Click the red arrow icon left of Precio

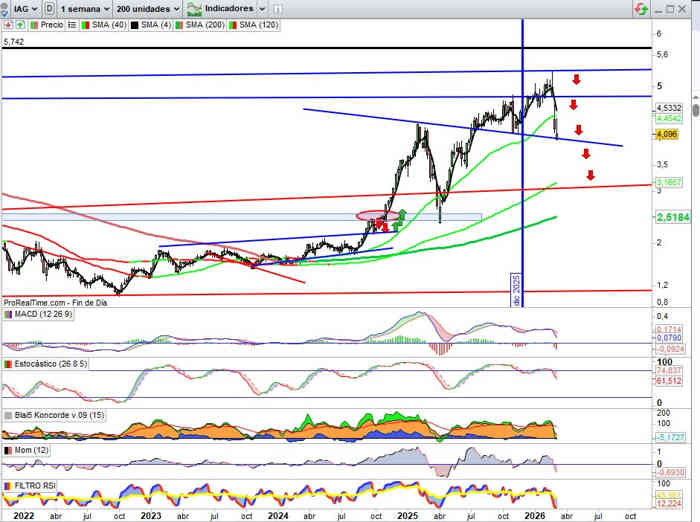pyautogui.click(x=9, y=25)
